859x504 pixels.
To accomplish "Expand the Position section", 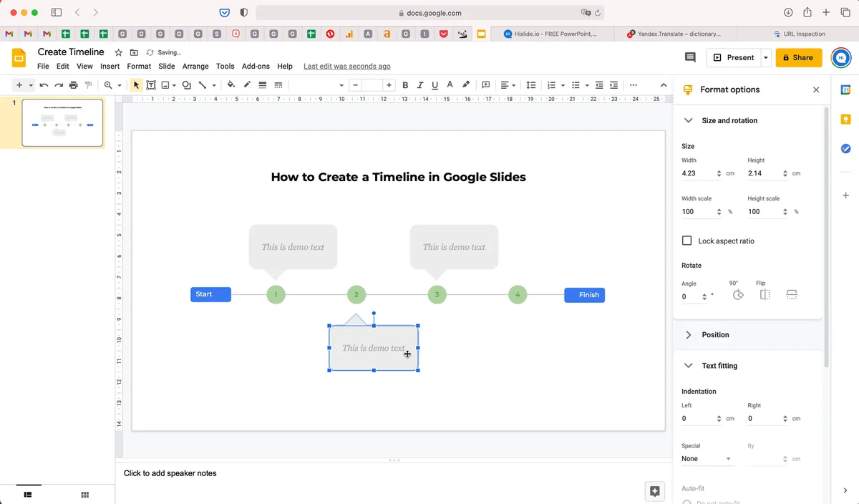I will pyautogui.click(x=689, y=335).
